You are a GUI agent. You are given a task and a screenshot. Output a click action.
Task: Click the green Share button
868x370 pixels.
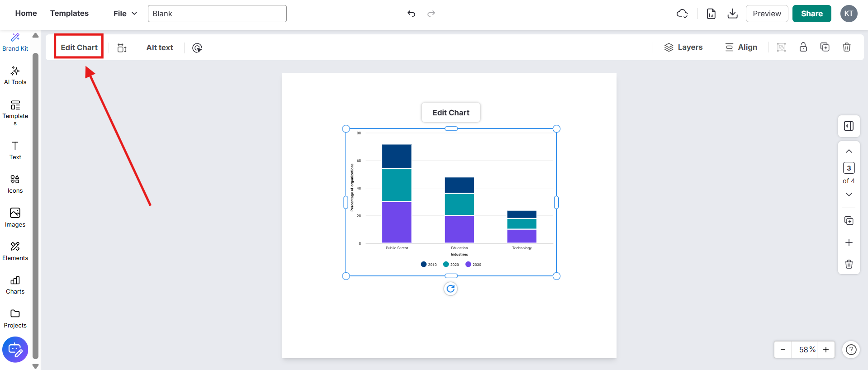pyautogui.click(x=811, y=14)
